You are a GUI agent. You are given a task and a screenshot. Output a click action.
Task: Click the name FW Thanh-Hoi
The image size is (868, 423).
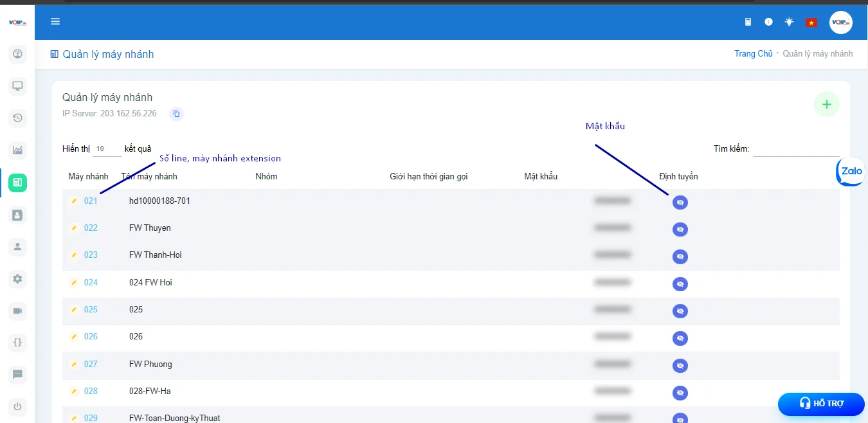(x=156, y=255)
